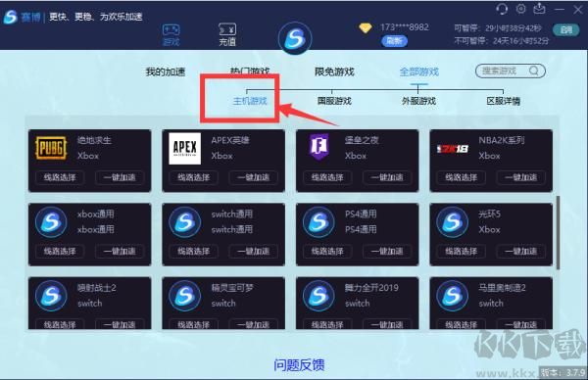Click 一键加速 on the 绝地求生 card
The height and width of the screenshot is (380, 588).
[120, 177]
